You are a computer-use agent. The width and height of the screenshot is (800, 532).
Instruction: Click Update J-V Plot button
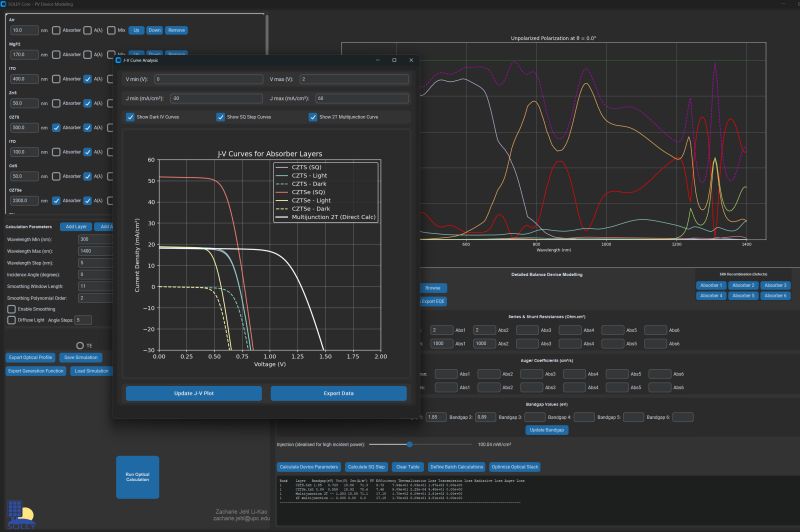click(x=194, y=393)
